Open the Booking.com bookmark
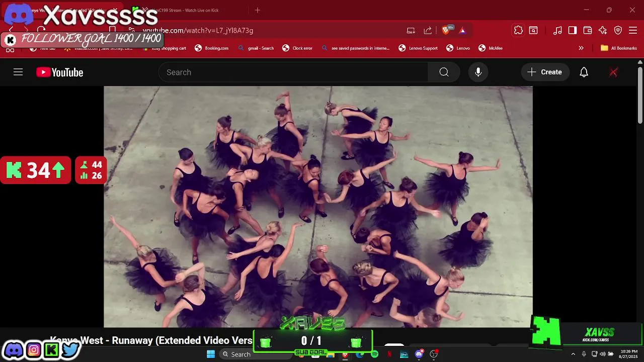 pyautogui.click(x=211, y=48)
